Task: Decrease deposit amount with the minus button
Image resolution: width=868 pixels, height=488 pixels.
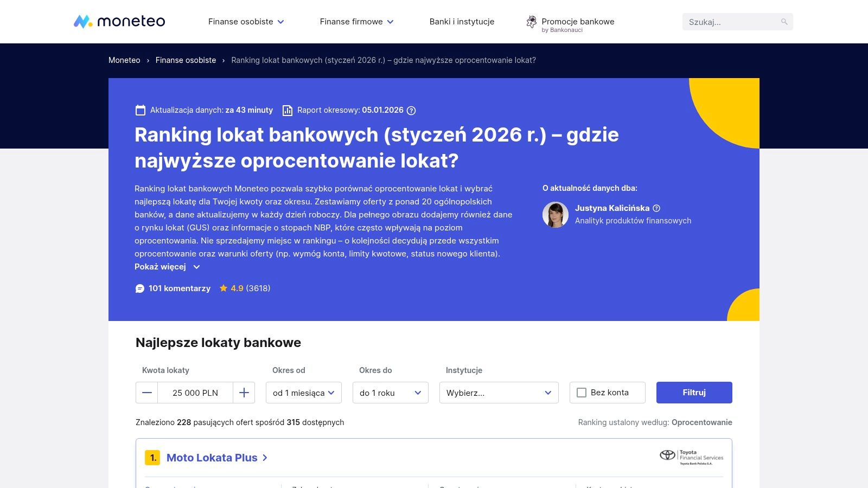Action: pos(147,393)
